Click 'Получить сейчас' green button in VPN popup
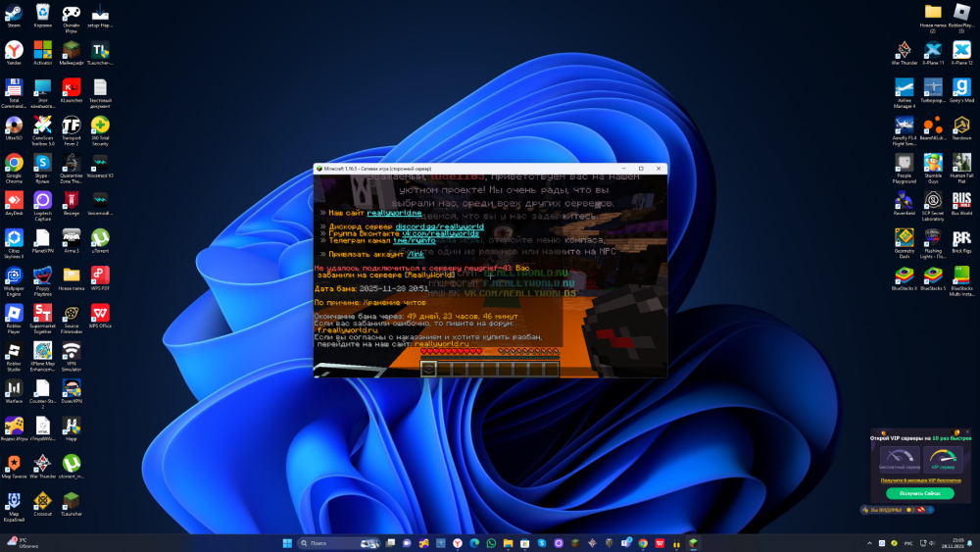980x552 pixels. point(919,493)
